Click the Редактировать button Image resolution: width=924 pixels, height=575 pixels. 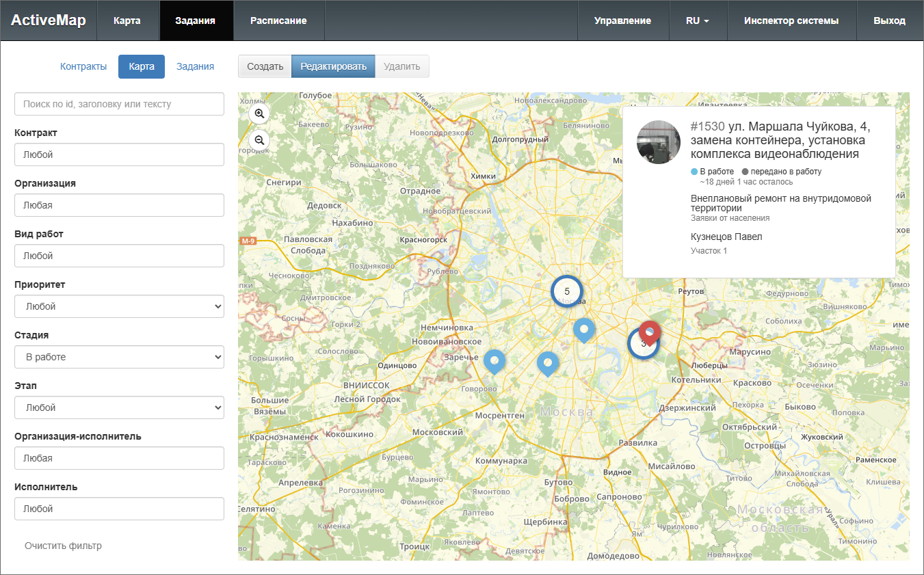(333, 66)
